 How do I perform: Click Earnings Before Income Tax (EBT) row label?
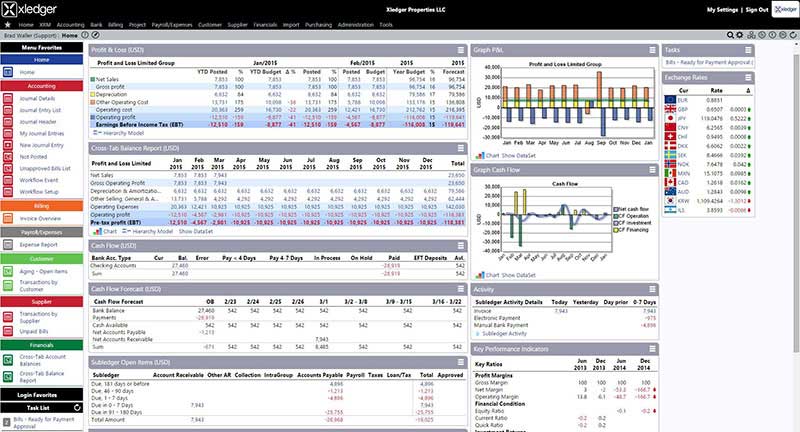(139, 124)
